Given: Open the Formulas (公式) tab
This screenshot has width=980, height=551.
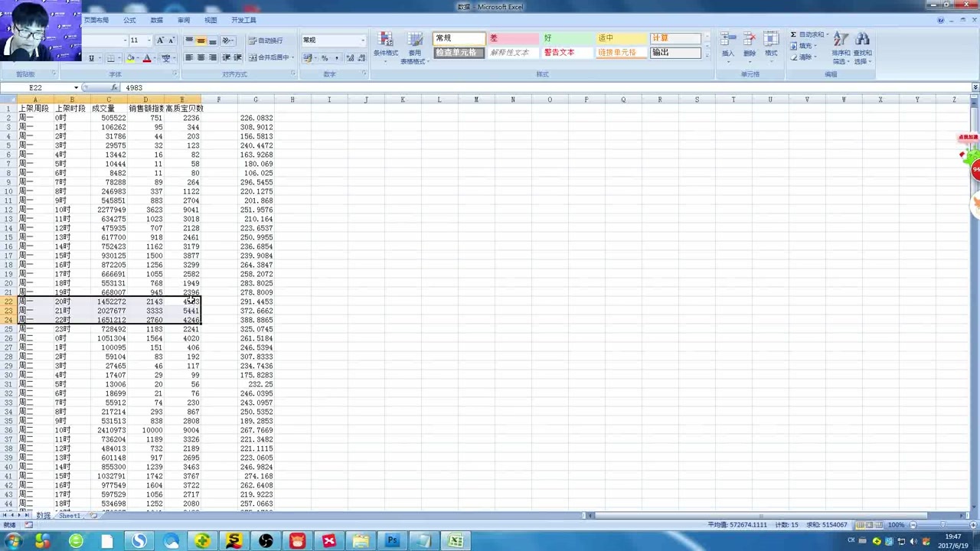Looking at the screenshot, I should click(129, 20).
